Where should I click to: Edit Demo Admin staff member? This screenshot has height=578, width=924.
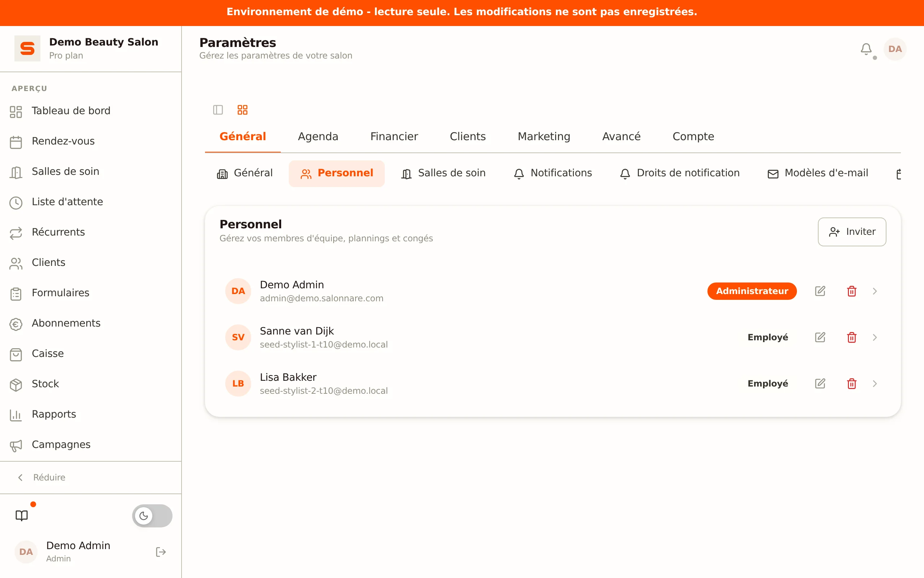tap(820, 291)
